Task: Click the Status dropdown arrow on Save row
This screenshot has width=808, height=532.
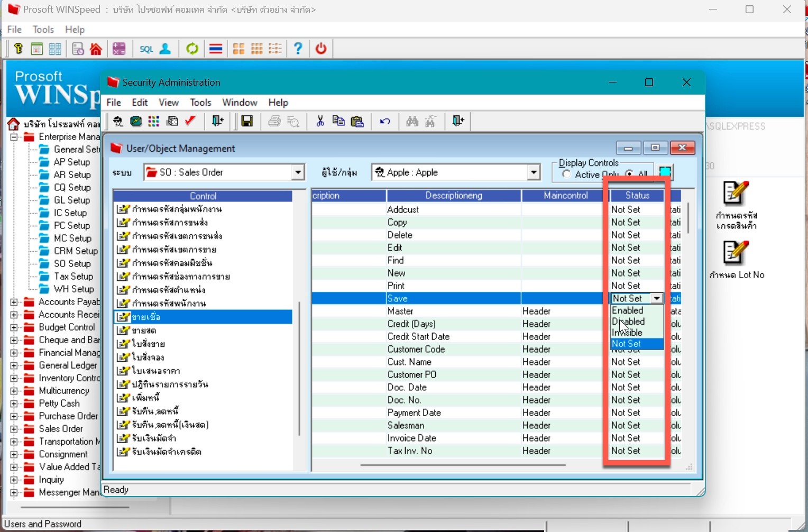Action: click(657, 299)
